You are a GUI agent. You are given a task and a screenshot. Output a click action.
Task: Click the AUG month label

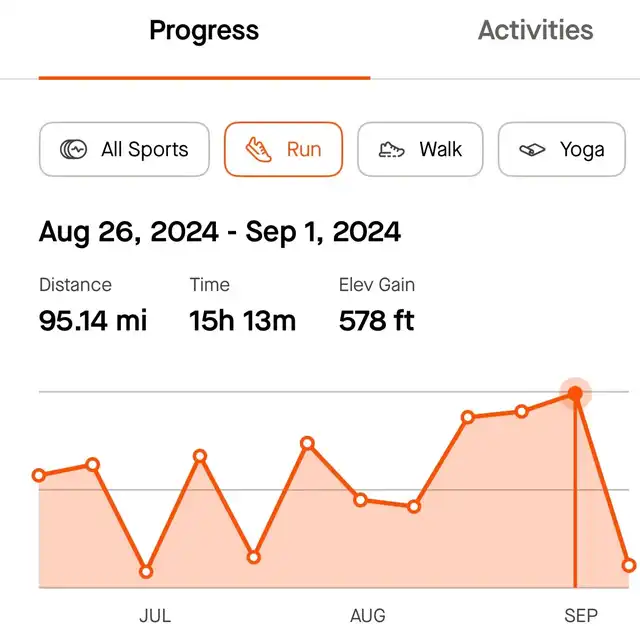[x=368, y=616]
